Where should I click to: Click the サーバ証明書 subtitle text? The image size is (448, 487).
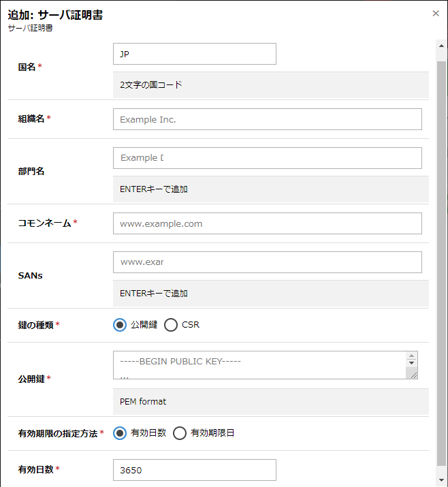(x=30, y=28)
